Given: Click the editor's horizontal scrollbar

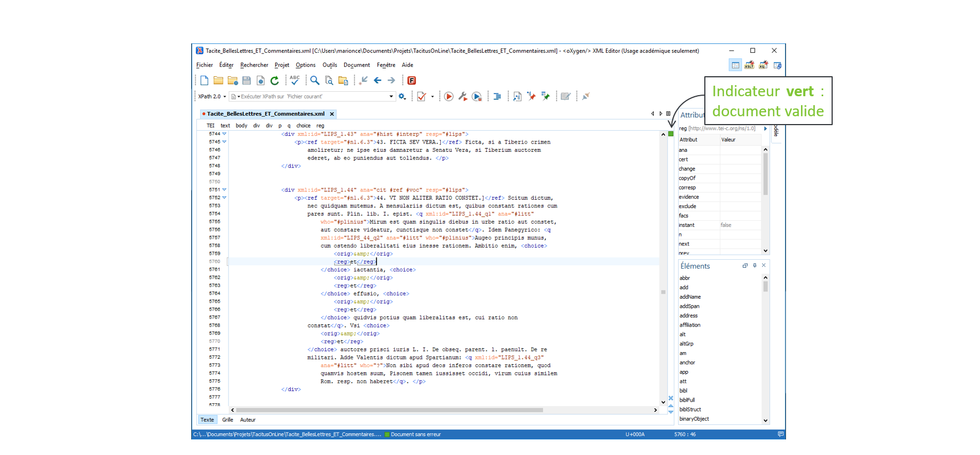Looking at the screenshot, I should (x=389, y=410).
